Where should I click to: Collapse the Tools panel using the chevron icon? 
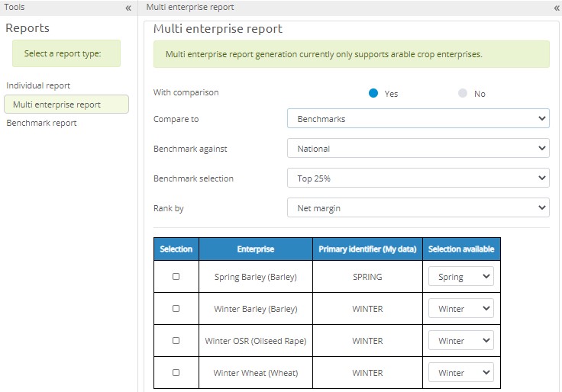(x=128, y=8)
